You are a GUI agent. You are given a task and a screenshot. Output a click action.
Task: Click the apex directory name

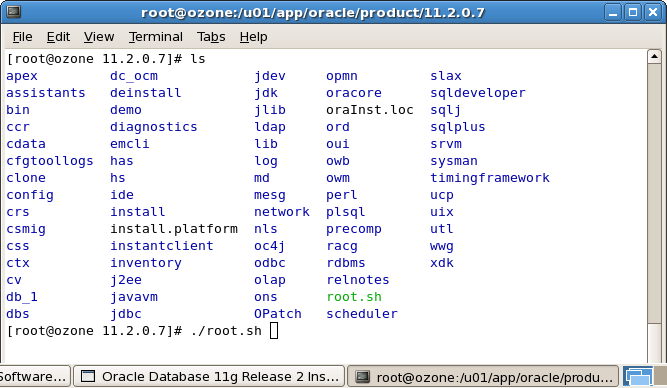click(x=22, y=76)
